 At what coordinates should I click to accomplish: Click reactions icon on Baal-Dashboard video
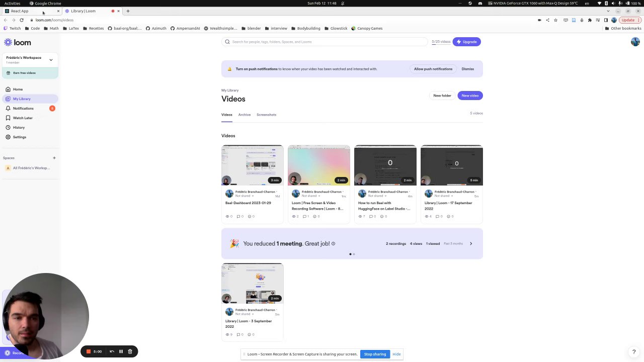pyautogui.click(x=250, y=217)
